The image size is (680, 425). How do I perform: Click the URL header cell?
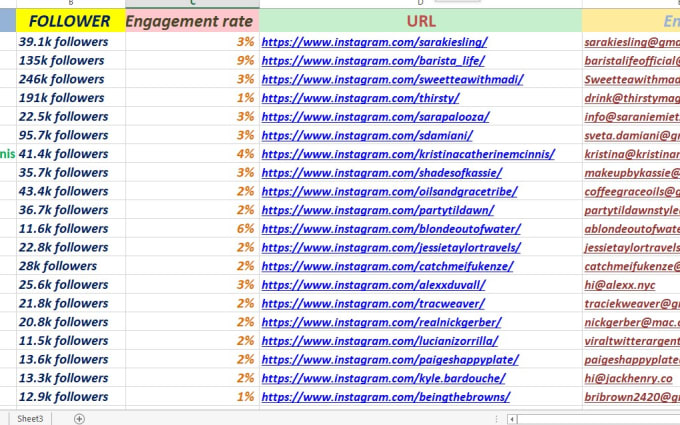[421, 21]
